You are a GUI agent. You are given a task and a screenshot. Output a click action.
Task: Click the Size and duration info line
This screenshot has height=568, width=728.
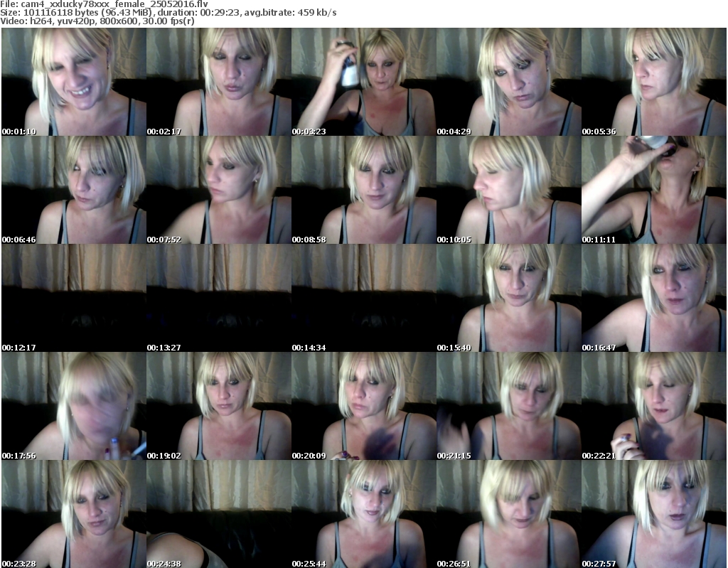pyautogui.click(x=168, y=13)
